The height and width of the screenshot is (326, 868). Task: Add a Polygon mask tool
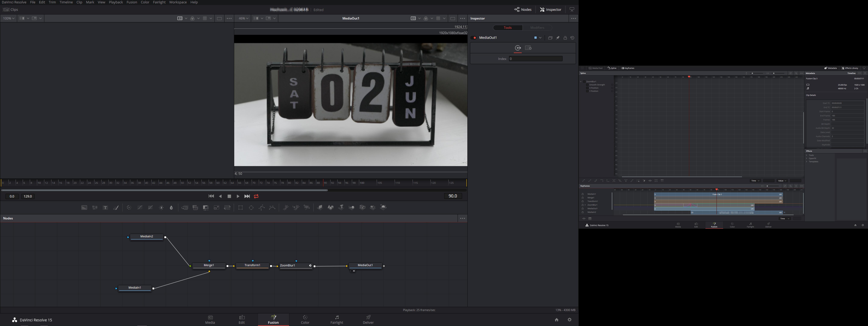pos(262,208)
